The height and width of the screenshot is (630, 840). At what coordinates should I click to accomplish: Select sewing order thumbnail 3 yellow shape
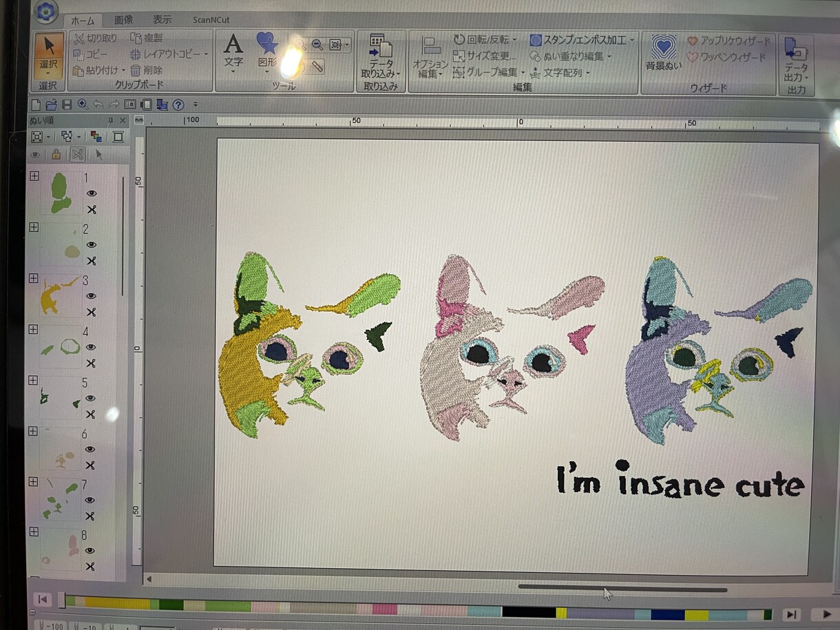pos(60,295)
